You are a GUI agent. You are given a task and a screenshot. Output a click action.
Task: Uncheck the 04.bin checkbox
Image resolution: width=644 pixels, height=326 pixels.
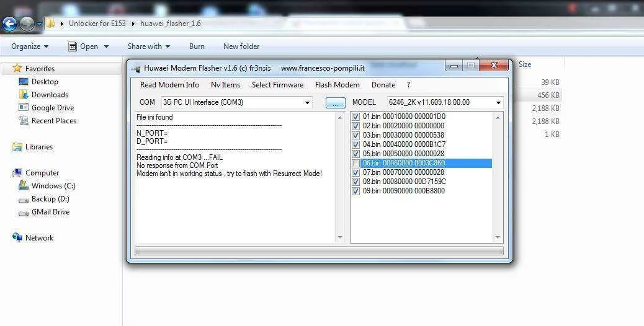pos(356,144)
